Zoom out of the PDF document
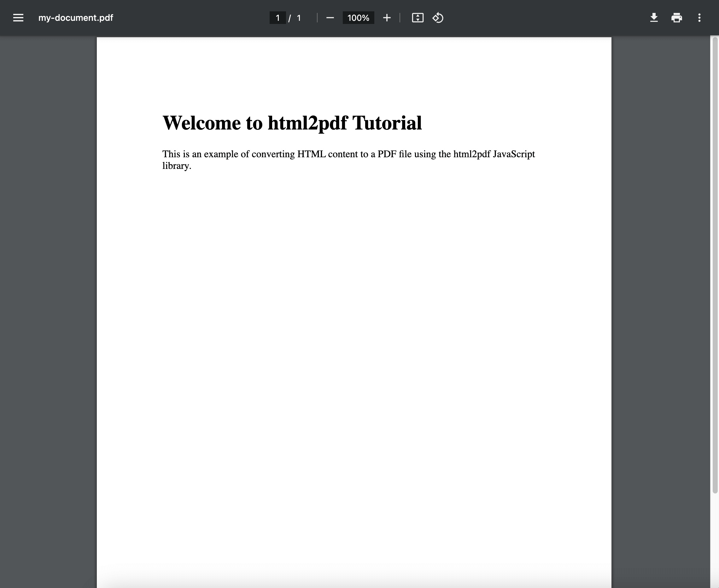 (330, 18)
